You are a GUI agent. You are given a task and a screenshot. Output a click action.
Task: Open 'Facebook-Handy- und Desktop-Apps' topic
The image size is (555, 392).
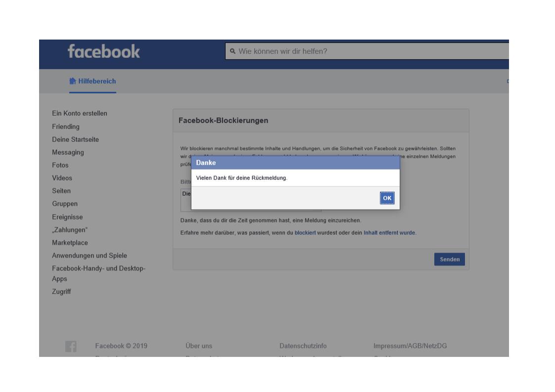pyautogui.click(x=99, y=273)
